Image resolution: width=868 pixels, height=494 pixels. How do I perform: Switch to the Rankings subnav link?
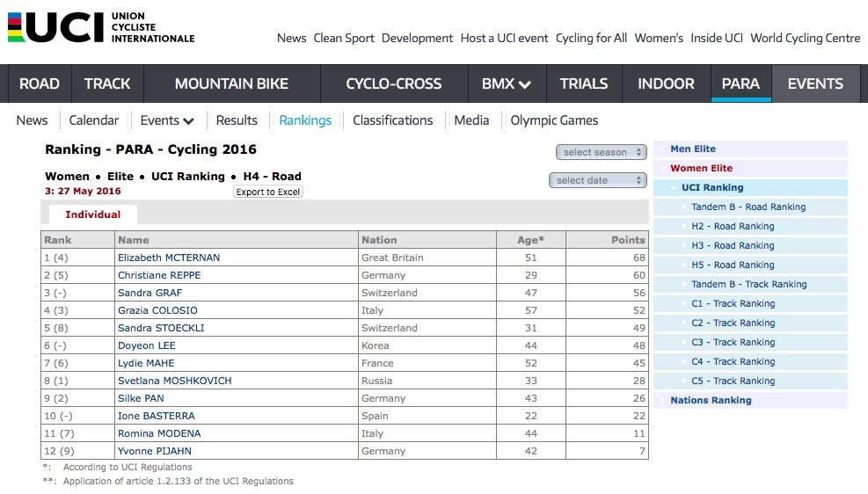pos(305,120)
